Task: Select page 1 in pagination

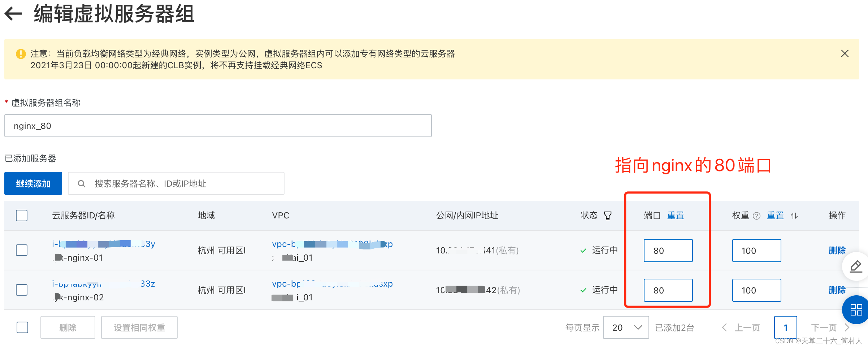Action: tap(785, 327)
